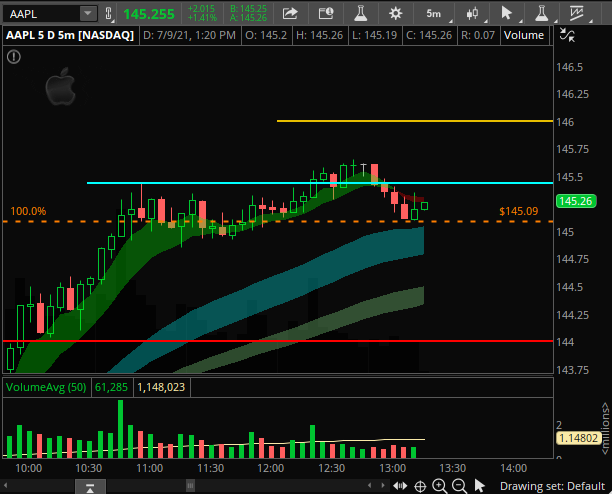The image size is (612, 494).
Task: Click the far-left scrollbar arrow at bottom
Action: pos(5,486)
